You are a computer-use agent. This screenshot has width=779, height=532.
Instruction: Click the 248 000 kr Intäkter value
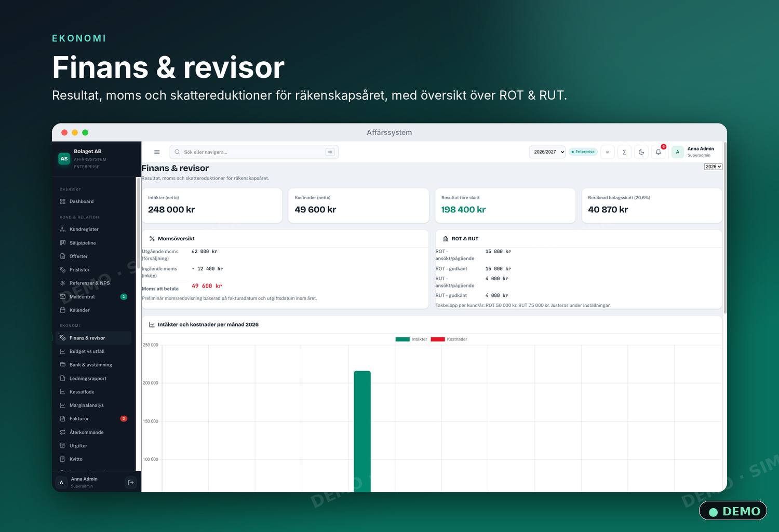click(x=171, y=210)
